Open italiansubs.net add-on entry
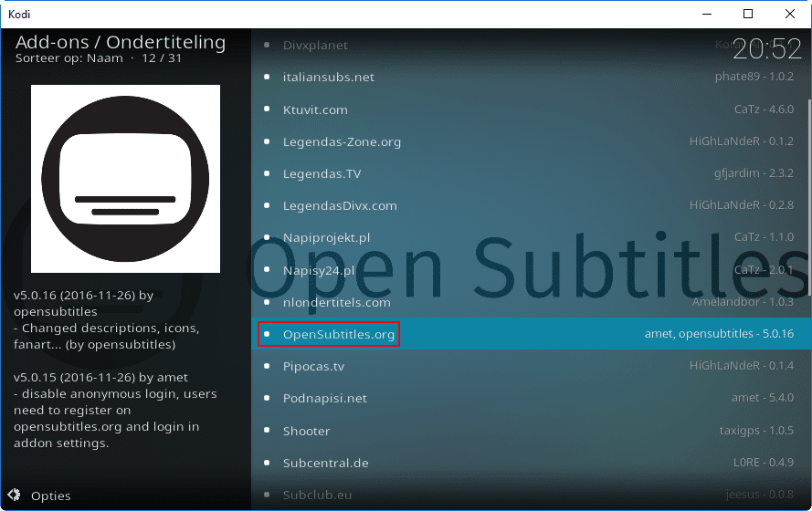The width and height of the screenshot is (812, 511). (531, 77)
